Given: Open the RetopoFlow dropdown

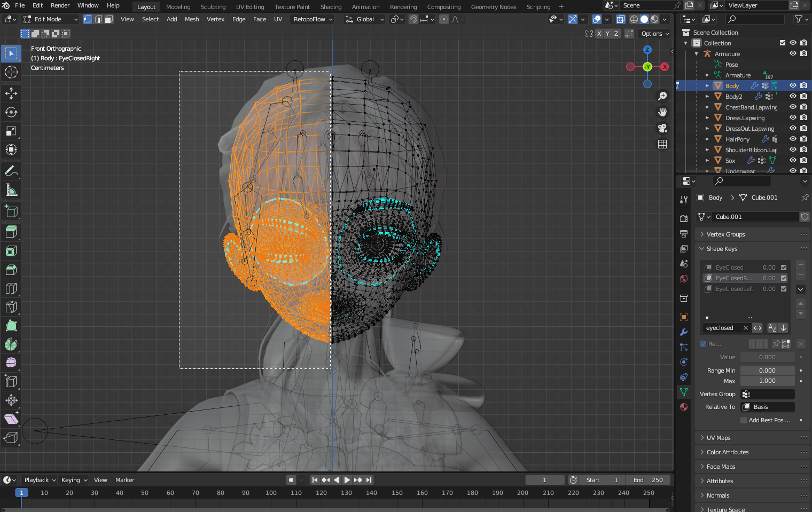Looking at the screenshot, I should click(313, 19).
